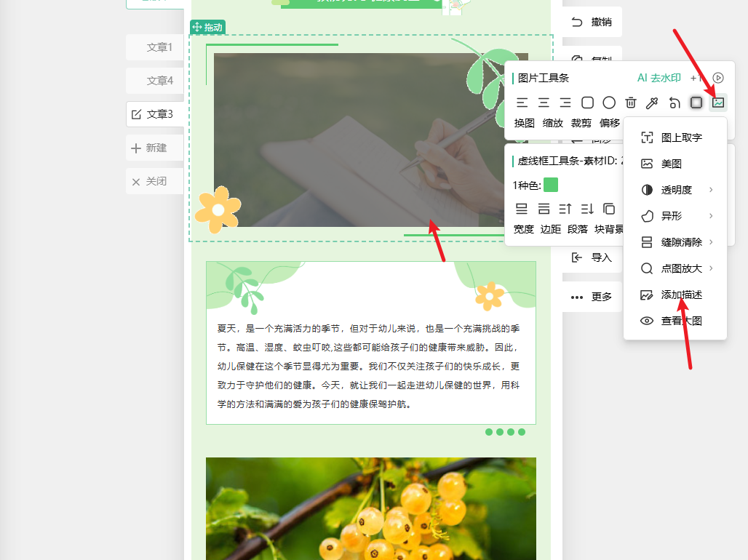Choose 添加描述 from the menu
The image size is (748, 560).
click(675, 295)
